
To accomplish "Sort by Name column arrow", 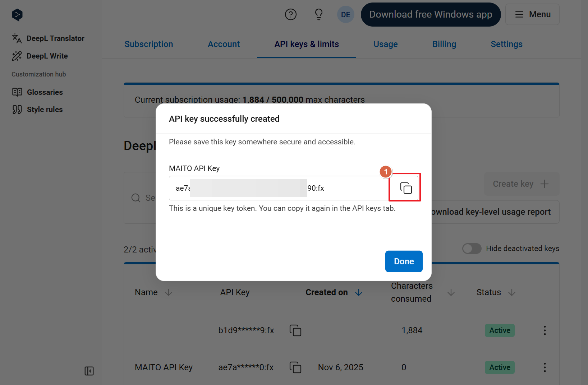I will tap(169, 293).
